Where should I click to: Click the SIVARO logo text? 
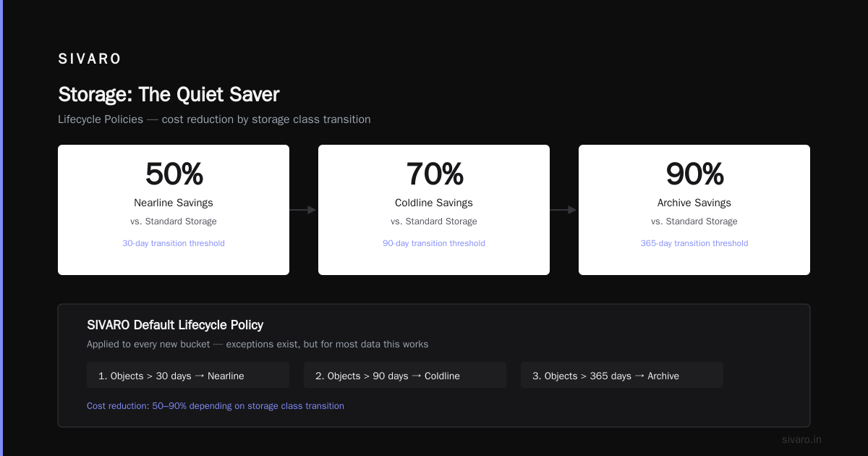click(x=90, y=59)
